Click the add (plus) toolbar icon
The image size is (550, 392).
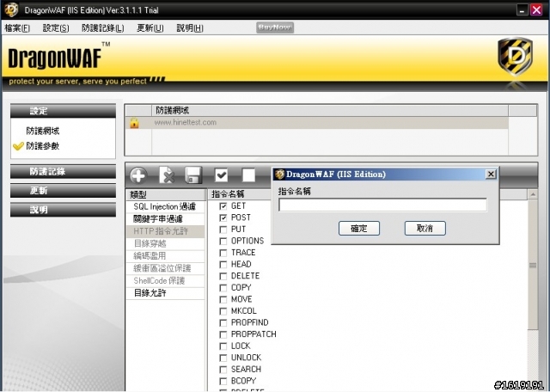coord(138,175)
